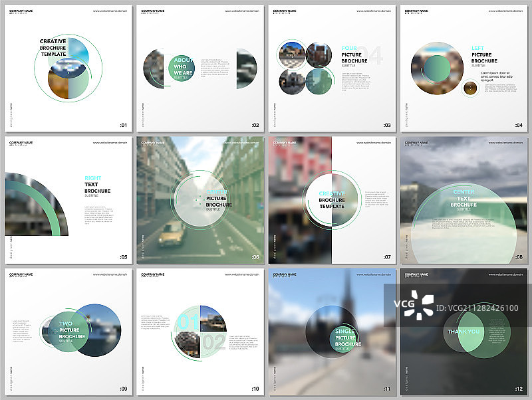This screenshot has width=532, height=400.
Task: Pick the brochure page numbered :08
Action: point(464,200)
